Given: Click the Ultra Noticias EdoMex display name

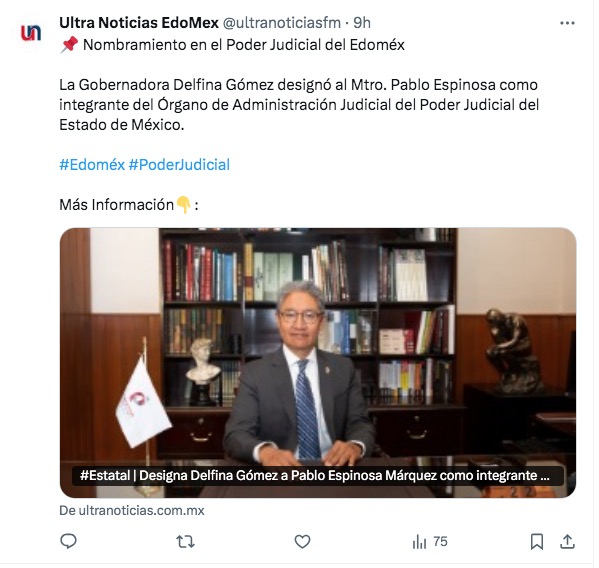Looking at the screenshot, I should coord(139,23).
